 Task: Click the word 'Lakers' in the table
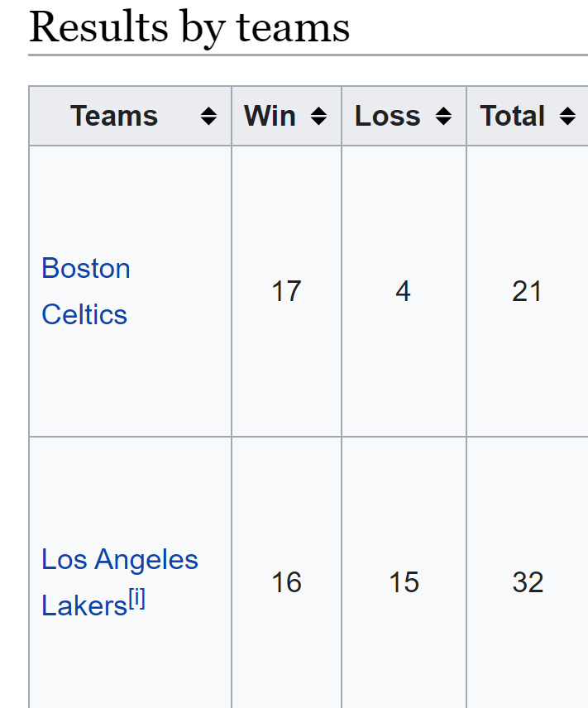pos(84,606)
